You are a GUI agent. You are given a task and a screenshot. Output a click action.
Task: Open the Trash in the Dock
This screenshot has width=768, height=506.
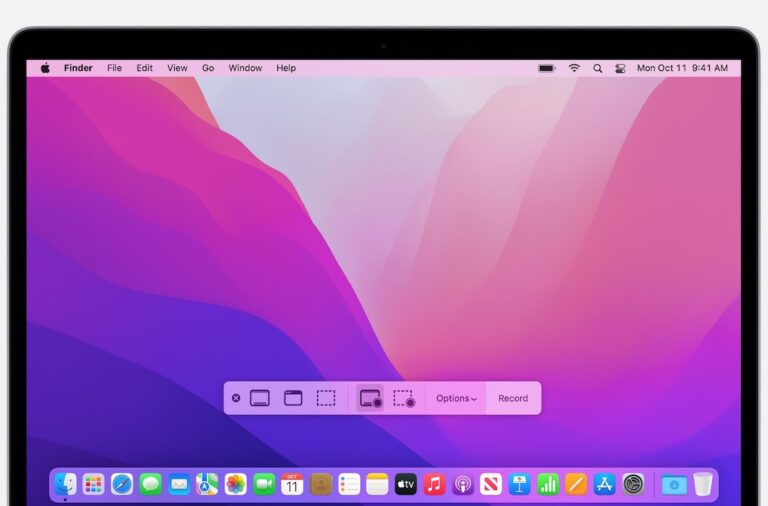[703, 484]
